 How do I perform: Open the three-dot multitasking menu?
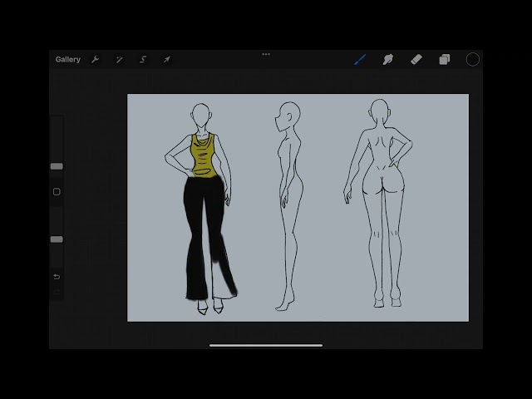(x=266, y=54)
